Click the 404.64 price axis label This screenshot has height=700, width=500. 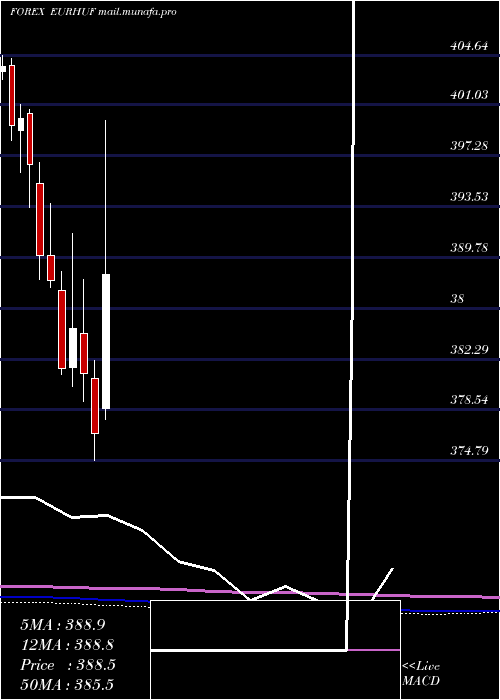(x=469, y=45)
